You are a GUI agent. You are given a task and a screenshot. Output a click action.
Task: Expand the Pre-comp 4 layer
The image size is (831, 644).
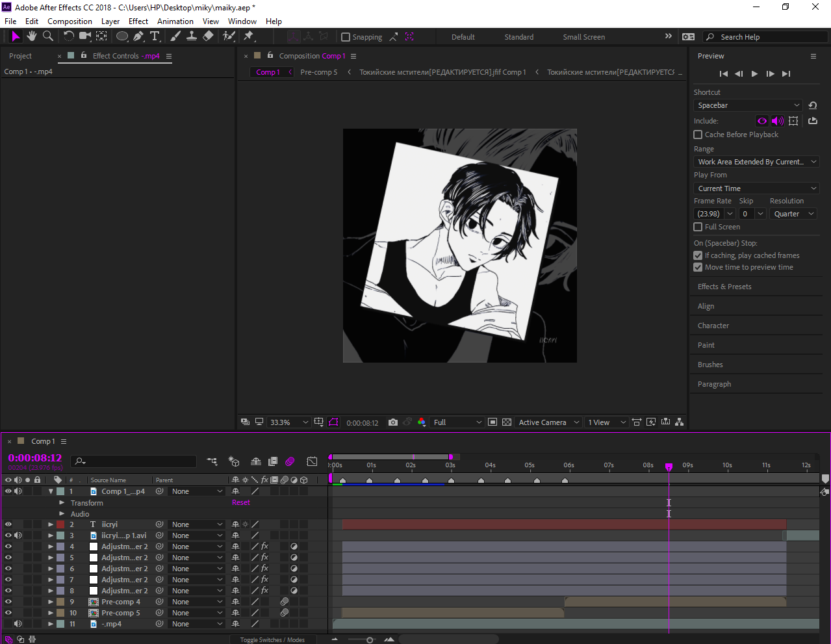[51, 602]
